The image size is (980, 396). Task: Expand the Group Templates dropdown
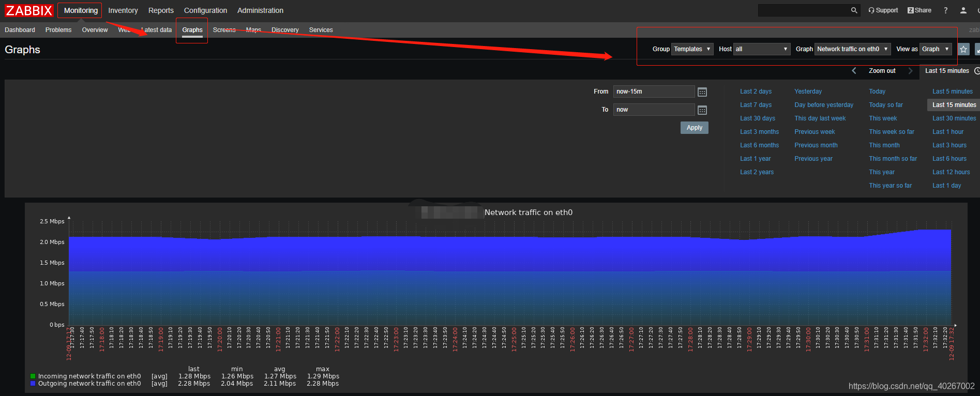692,49
